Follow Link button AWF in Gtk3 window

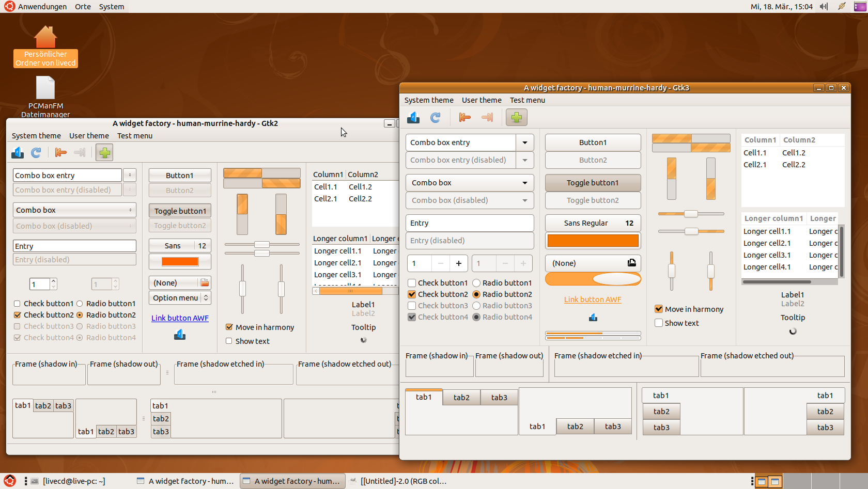pyautogui.click(x=593, y=299)
